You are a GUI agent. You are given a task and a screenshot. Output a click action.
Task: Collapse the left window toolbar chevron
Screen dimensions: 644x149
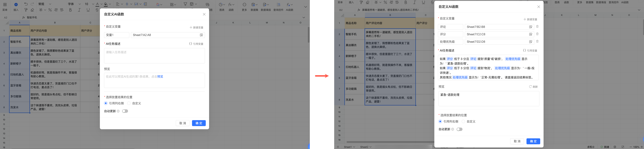point(305,7)
